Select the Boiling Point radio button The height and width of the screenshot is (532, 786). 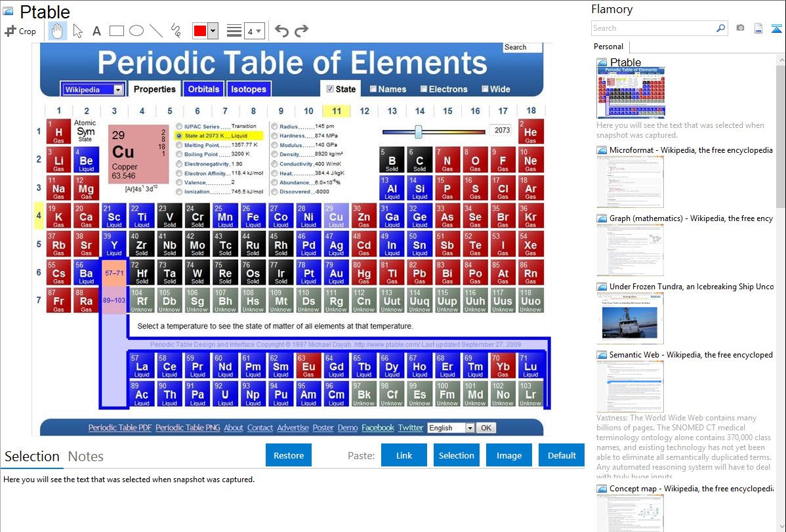[179, 154]
